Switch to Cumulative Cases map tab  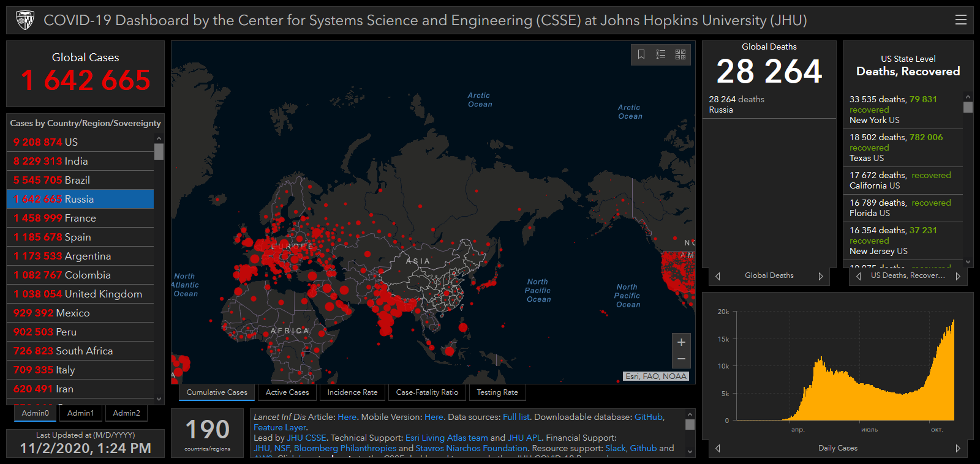tap(217, 392)
